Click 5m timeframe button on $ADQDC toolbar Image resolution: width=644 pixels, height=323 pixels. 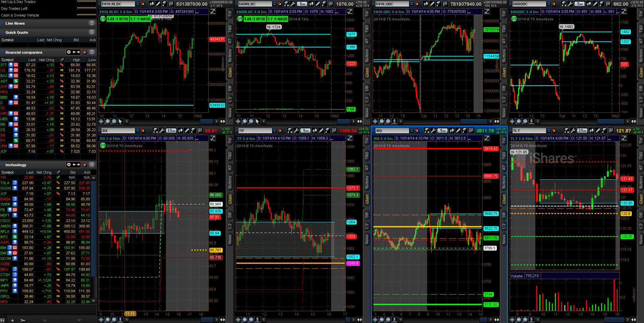pyautogui.click(x=580, y=4)
